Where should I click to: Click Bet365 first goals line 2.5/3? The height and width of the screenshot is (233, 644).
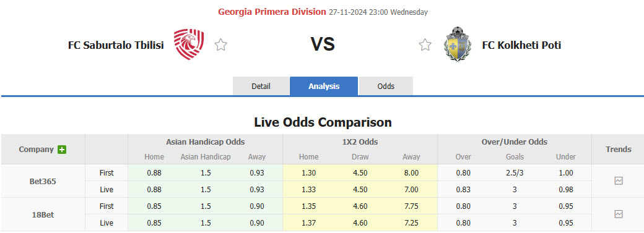(x=515, y=172)
